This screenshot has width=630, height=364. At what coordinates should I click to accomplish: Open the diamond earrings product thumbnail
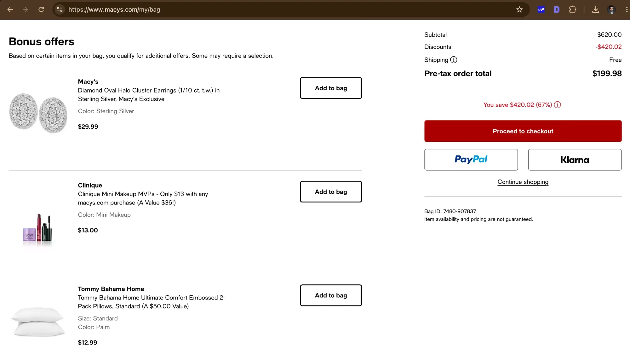38,113
